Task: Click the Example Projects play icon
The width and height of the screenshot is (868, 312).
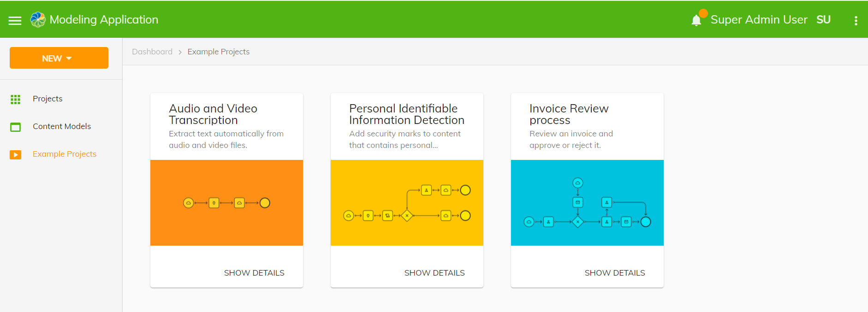Action: point(15,154)
